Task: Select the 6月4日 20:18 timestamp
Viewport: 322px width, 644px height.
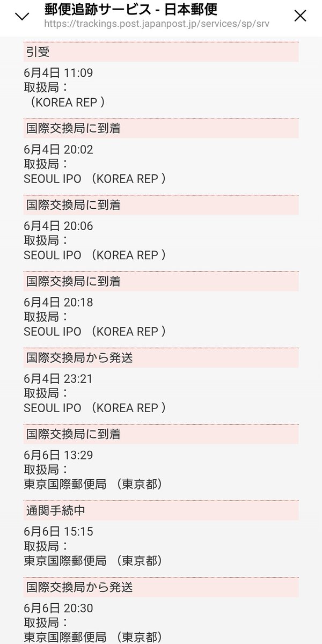Action: point(58,302)
